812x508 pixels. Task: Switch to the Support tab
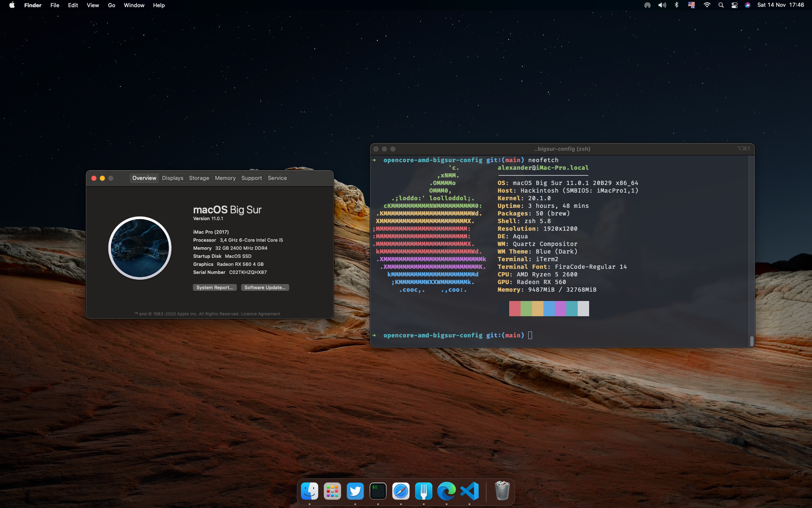coord(252,178)
